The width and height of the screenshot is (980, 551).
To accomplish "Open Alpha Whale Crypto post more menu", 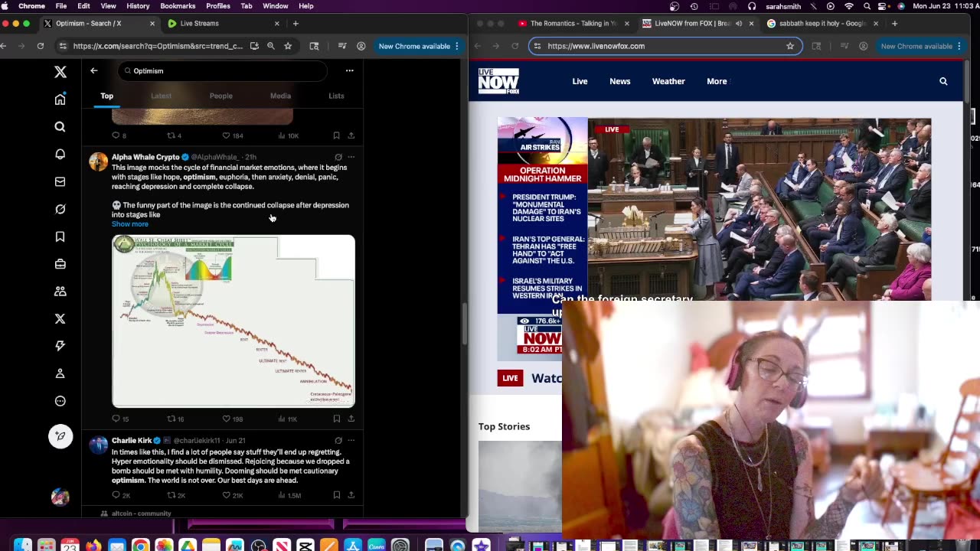I will pos(351,157).
